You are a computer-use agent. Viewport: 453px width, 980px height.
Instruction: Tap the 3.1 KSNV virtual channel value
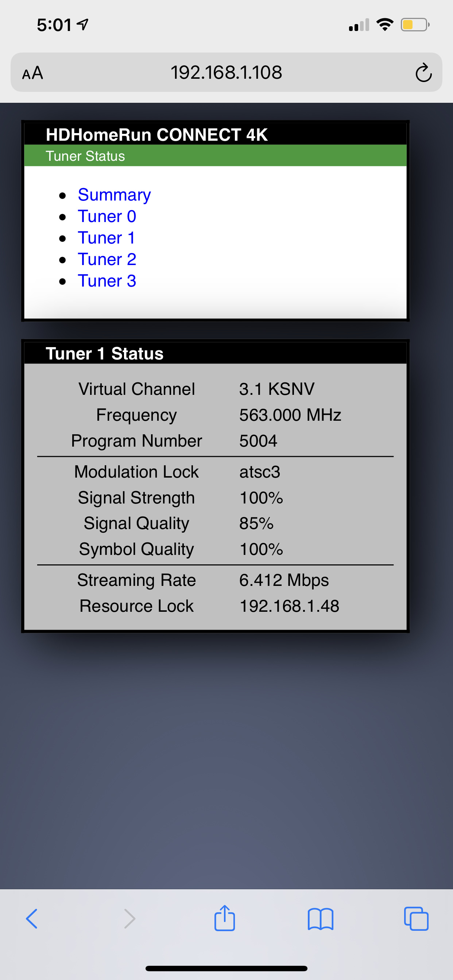pos(277,389)
